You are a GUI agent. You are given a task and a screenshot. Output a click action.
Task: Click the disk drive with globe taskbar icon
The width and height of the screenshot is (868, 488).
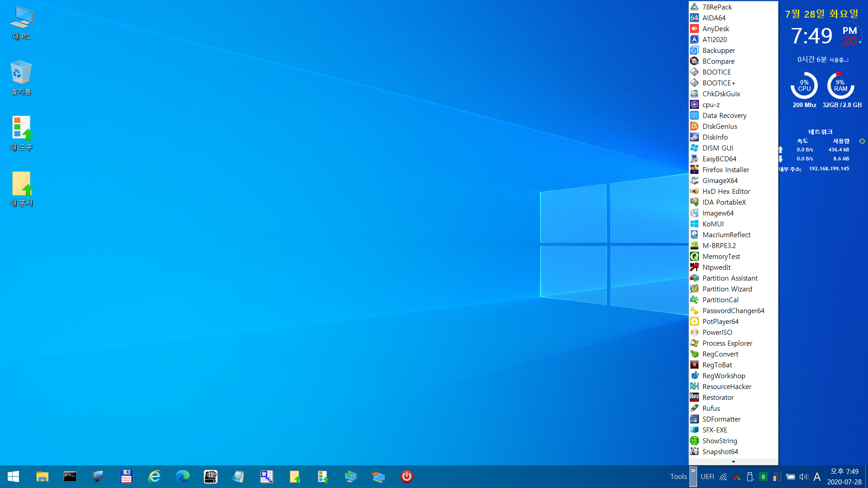tap(210, 477)
